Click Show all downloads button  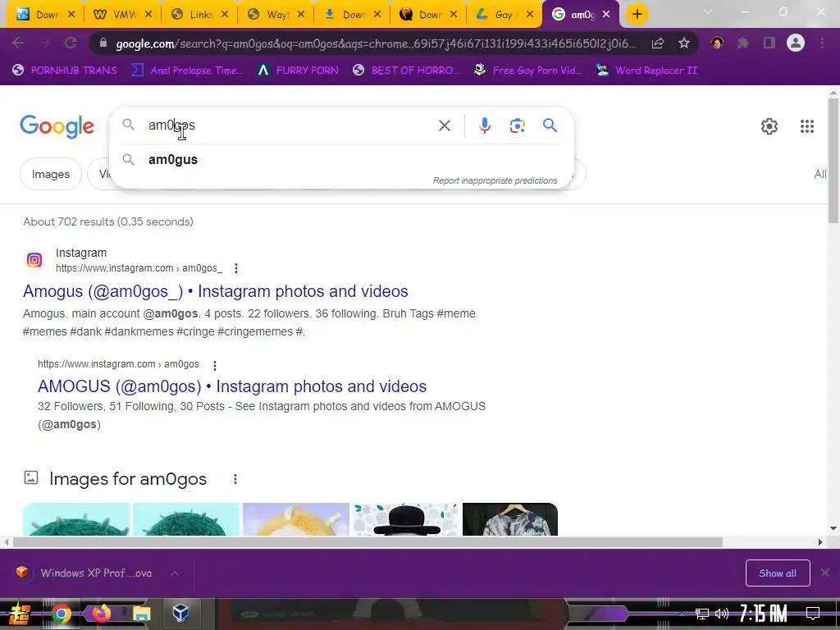tap(778, 573)
